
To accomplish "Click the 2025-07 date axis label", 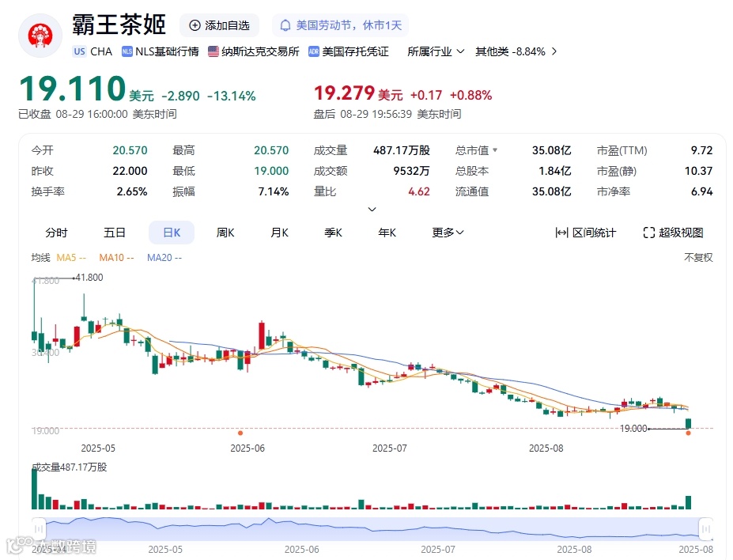I will (x=390, y=448).
